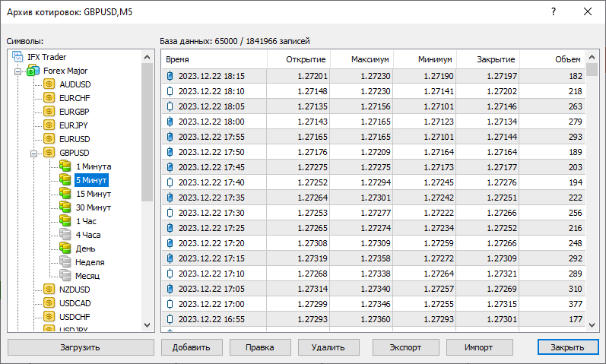Collapse the Forex Major tree node
Viewport: 606px width, 364px height.
point(17,71)
